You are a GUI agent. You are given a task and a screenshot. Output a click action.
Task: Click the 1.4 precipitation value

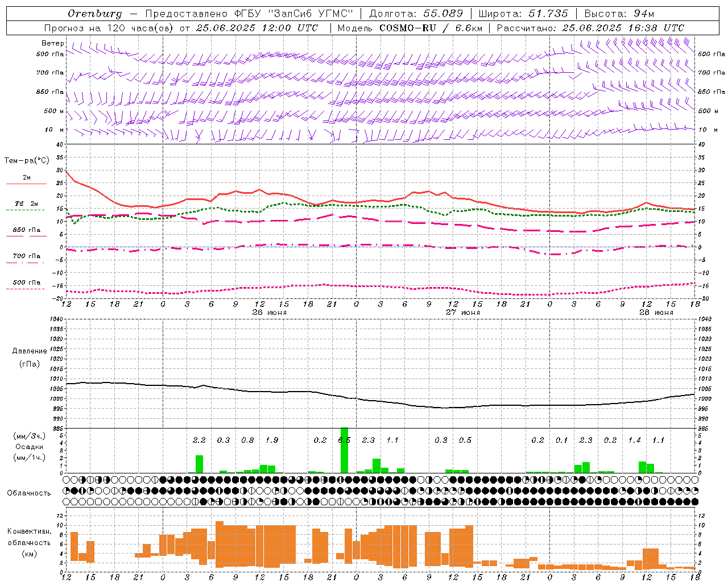(634, 440)
